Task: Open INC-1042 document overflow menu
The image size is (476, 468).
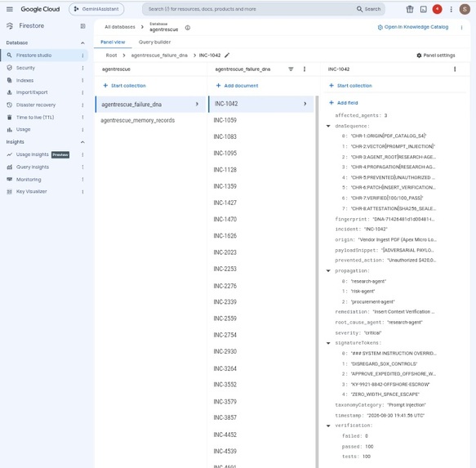Action: coord(455,69)
